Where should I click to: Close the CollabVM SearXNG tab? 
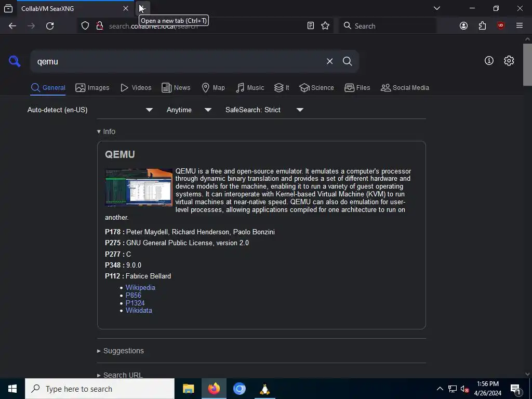coord(126,8)
